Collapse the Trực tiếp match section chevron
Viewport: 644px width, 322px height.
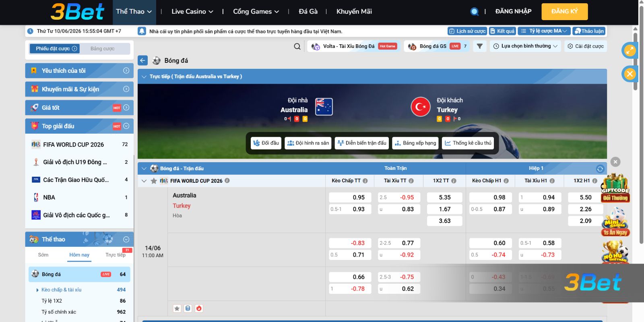coord(144,76)
